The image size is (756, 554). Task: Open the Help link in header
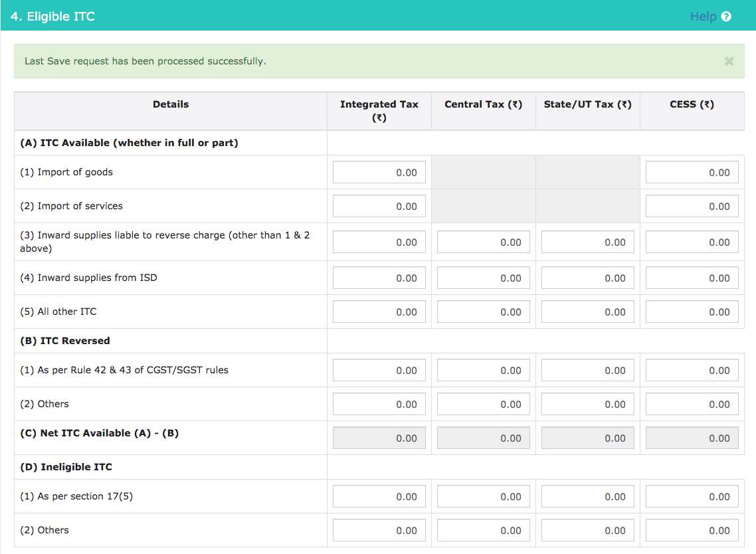[703, 17]
